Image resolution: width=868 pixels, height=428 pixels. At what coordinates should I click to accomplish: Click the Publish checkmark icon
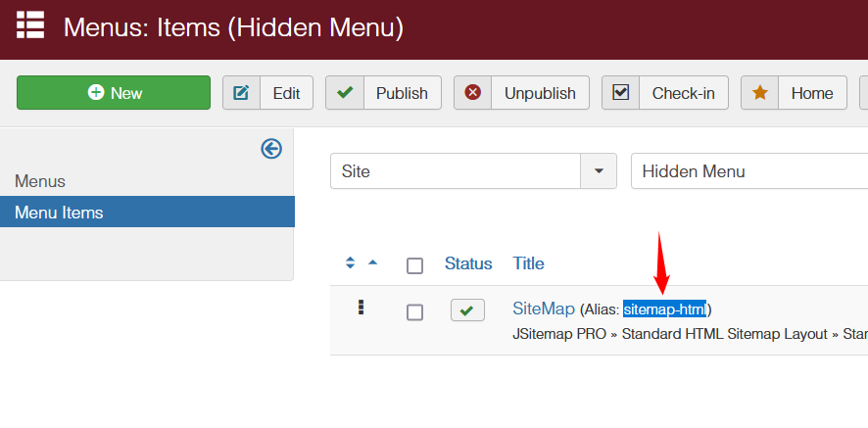(x=345, y=93)
